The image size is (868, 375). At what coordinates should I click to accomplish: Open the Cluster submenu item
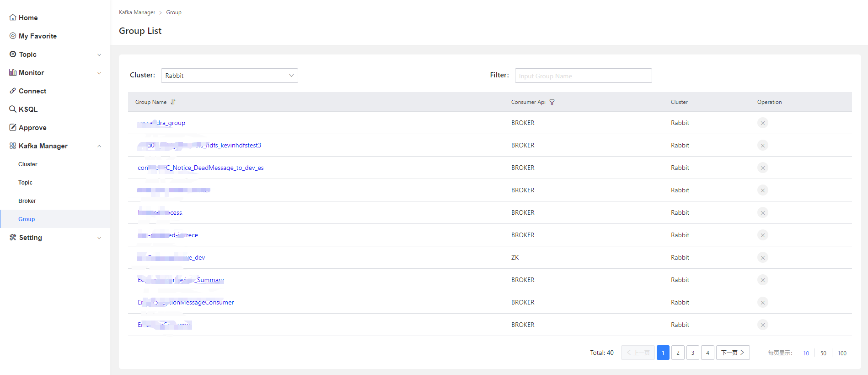tap(28, 164)
